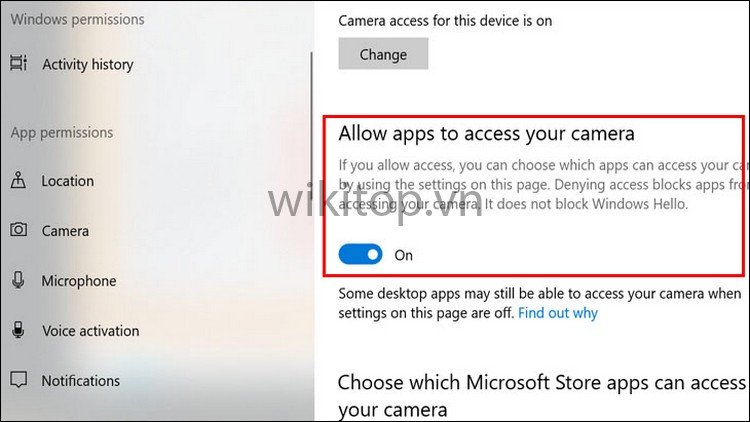
Task: Select Notifications in app permissions
Action: [x=80, y=381]
